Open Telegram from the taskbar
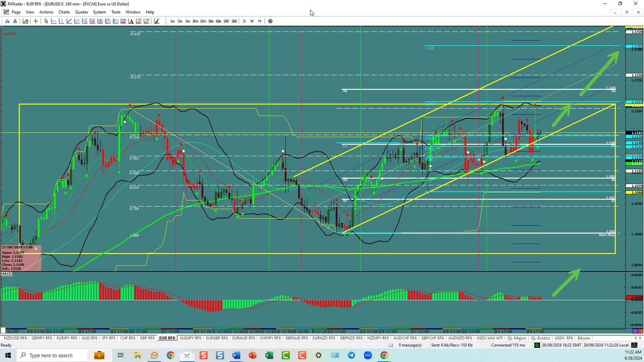Screen dimensions: 644x362 [351, 355]
